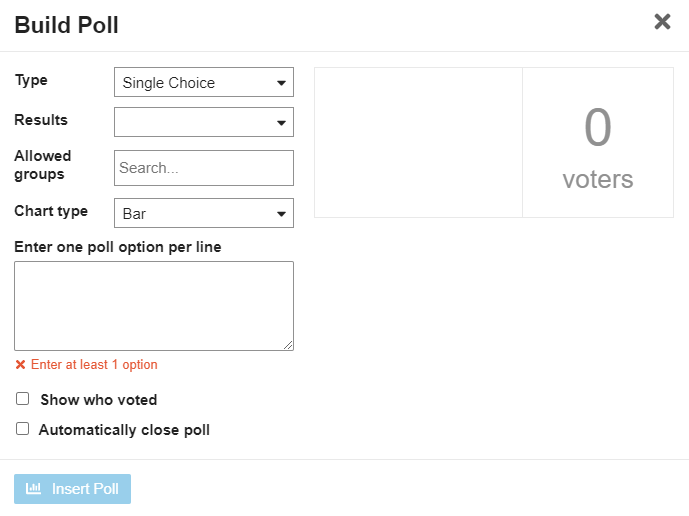The image size is (689, 516).
Task: Click the Enter at least 1 option message
Action: [x=94, y=364]
